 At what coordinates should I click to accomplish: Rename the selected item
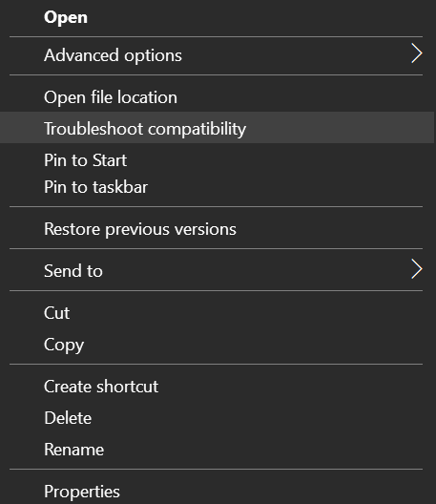point(218,449)
